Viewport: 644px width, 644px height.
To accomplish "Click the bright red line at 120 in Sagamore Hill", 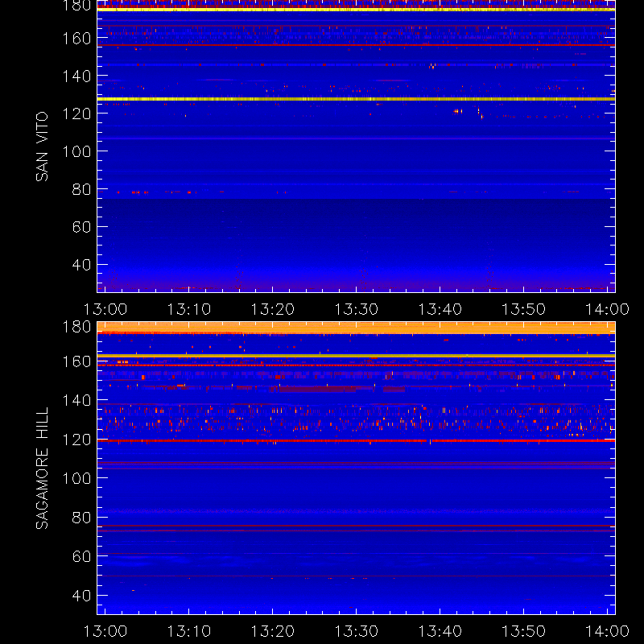I will click(356, 440).
